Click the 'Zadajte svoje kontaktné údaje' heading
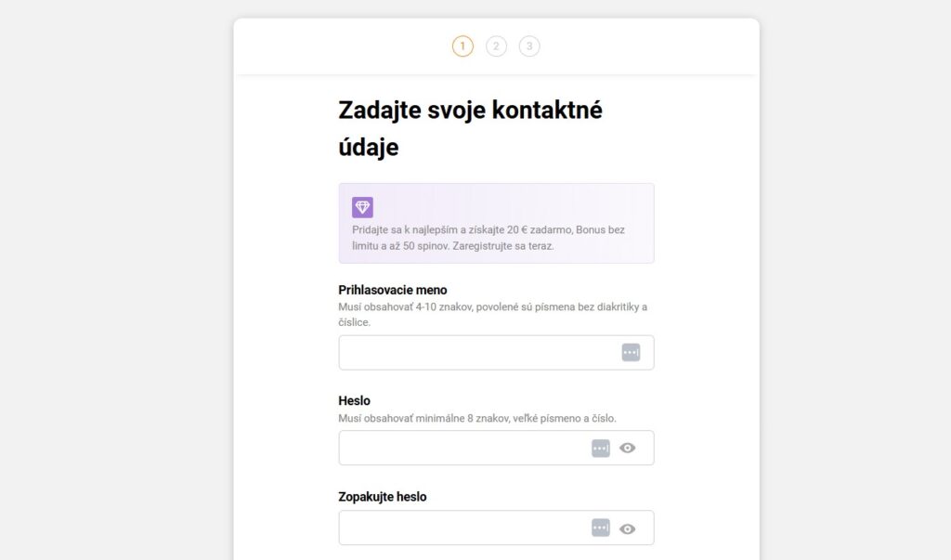This screenshot has width=951, height=560. pos(470,129)
